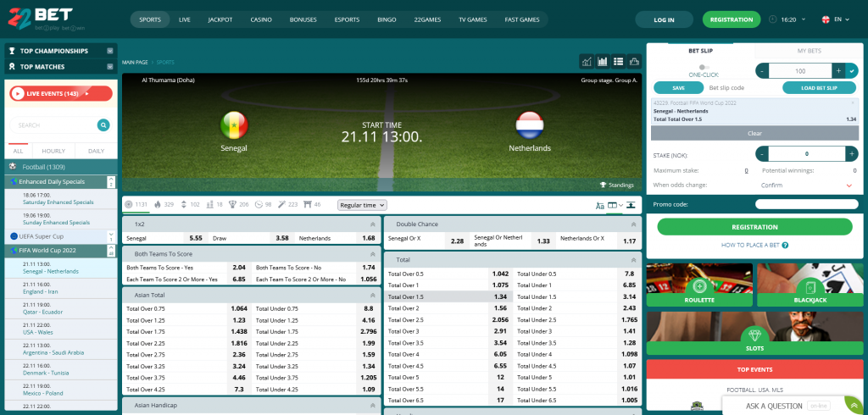This screenshot has width=868, height=415.
Task: Click the Load Bet Slip button
Action: (820, 87)
